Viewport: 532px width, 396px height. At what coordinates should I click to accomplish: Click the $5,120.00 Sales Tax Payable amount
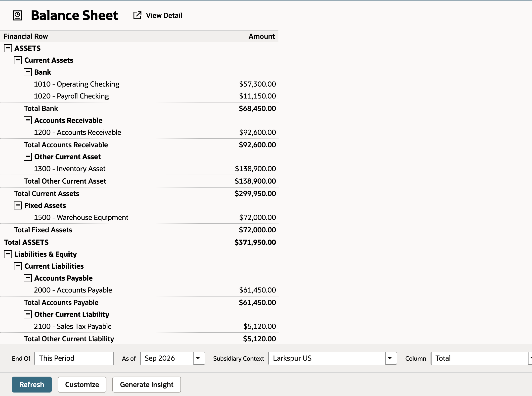pyautogui.click(x=260, y=326)
